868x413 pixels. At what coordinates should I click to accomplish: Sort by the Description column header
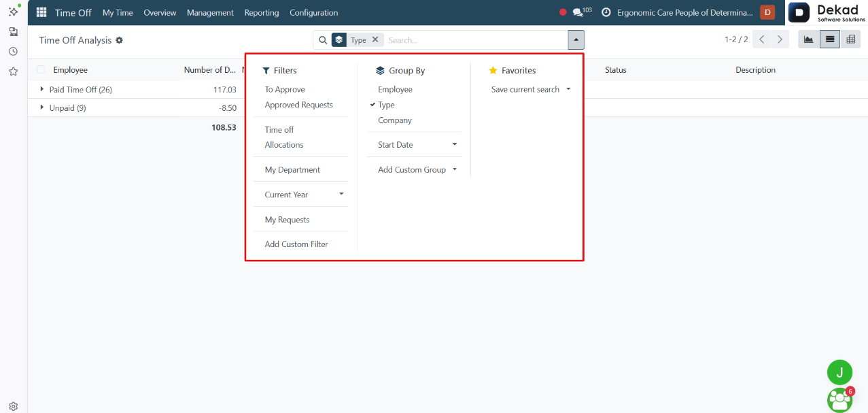click(755, 70)
